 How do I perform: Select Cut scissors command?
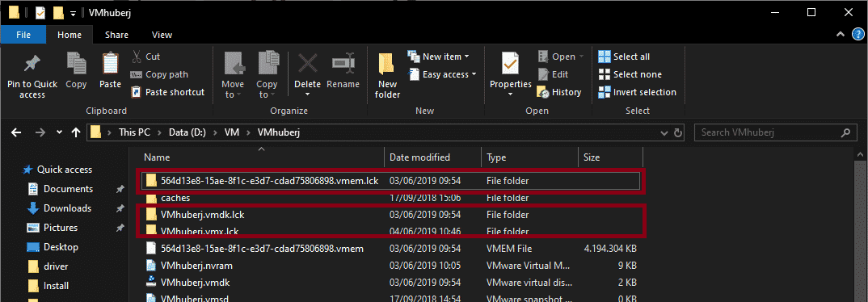click(146, 57)
